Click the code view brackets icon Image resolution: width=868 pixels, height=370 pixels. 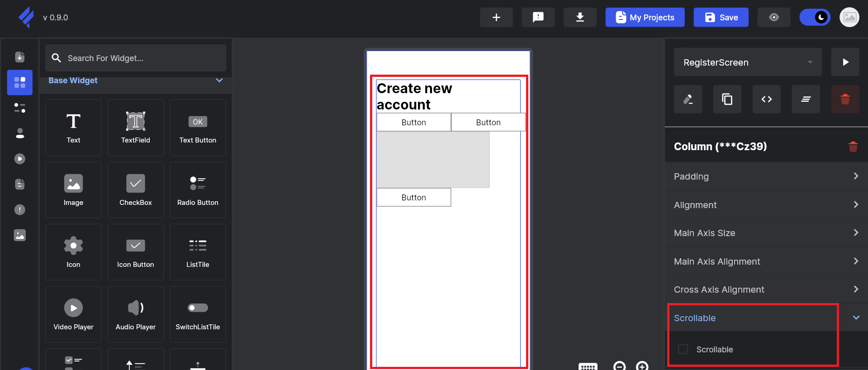coord(766,99)
